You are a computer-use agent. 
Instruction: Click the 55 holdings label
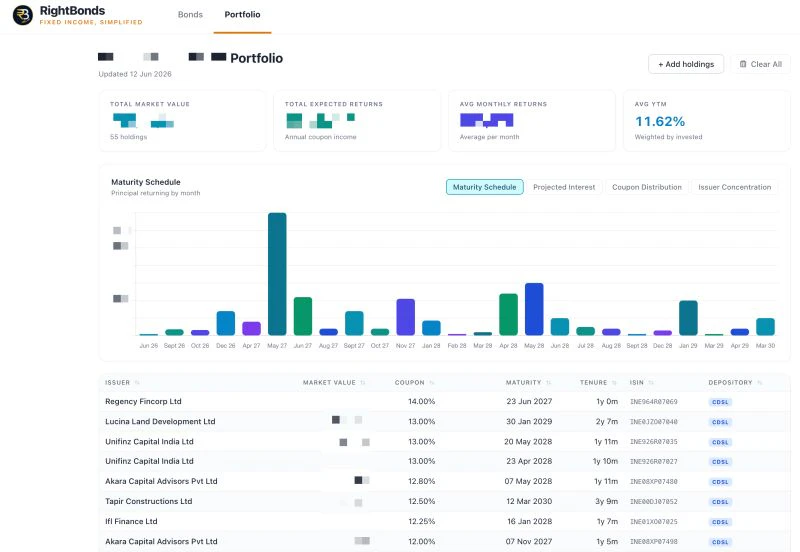pyautogui.click(x=129, y=137)
